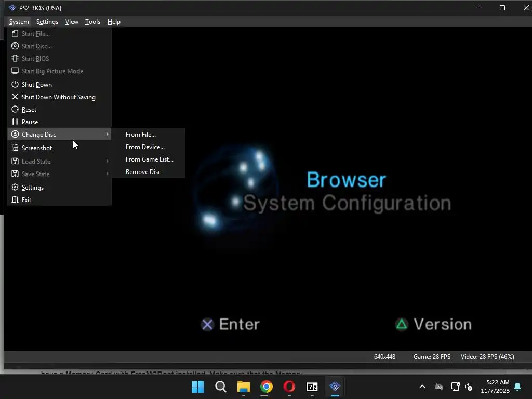Select Remove Disc option

(149, 171)
